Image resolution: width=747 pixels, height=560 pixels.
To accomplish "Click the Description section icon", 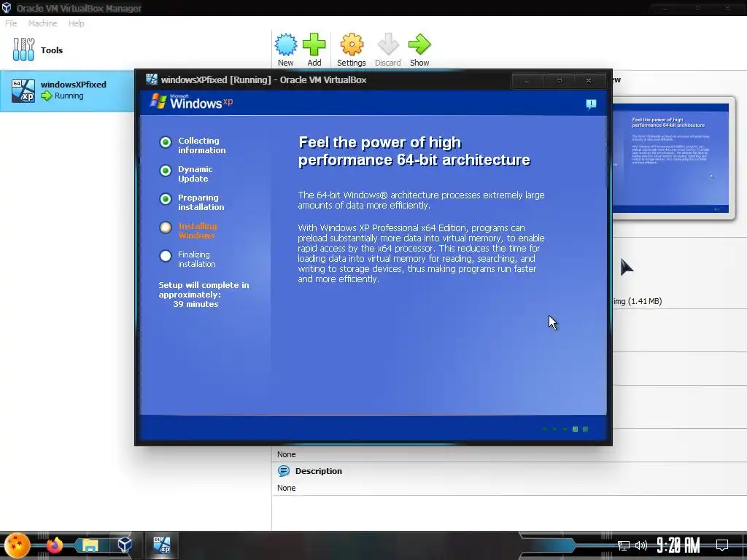I will [x=284, y=471].
